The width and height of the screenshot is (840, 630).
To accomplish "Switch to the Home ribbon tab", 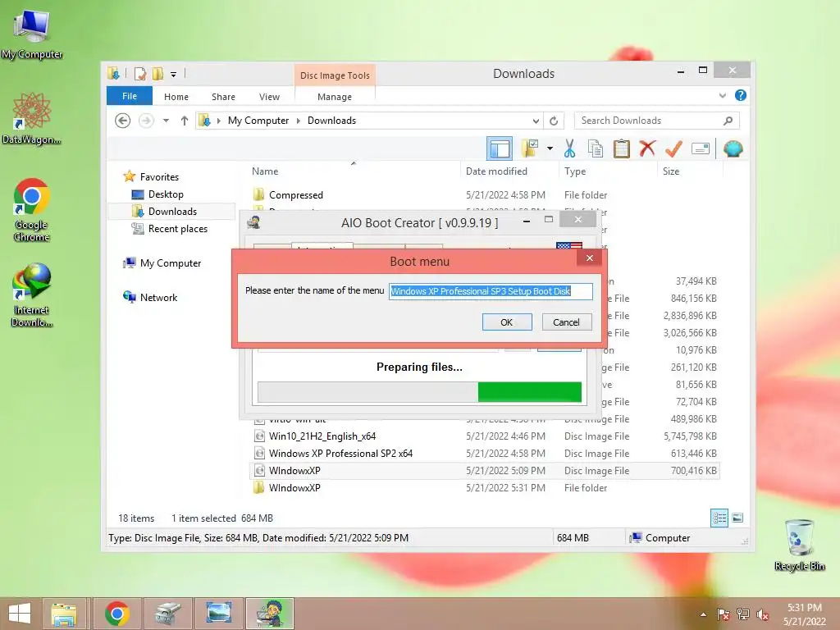I will tap(176, 97).
